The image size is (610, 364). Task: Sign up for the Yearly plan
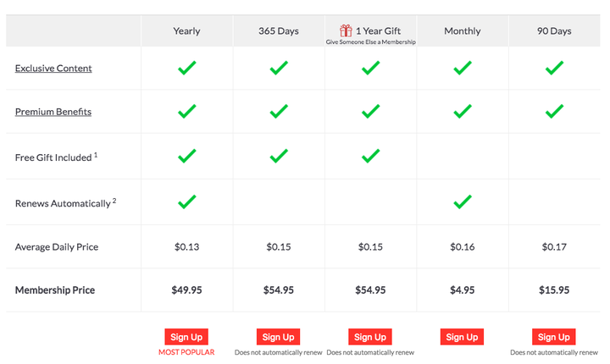coord(186,337)
